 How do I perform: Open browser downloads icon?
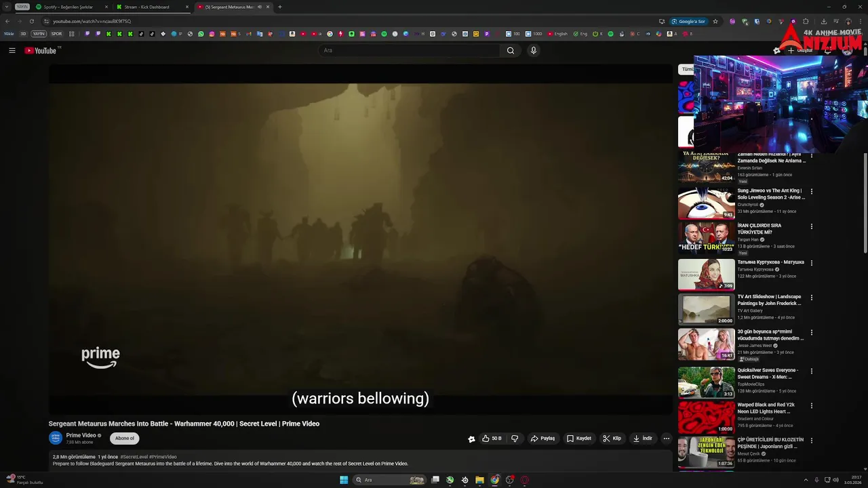tap(823, 21)
